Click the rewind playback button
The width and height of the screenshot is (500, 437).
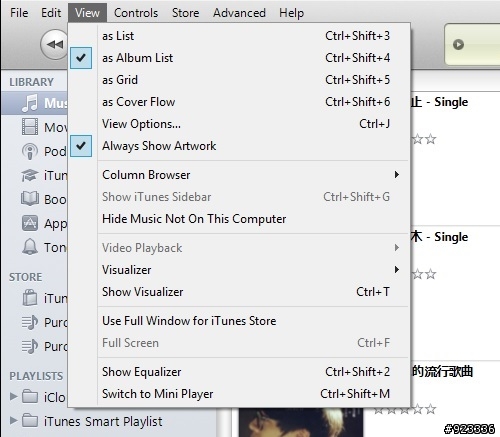point(55,44)
